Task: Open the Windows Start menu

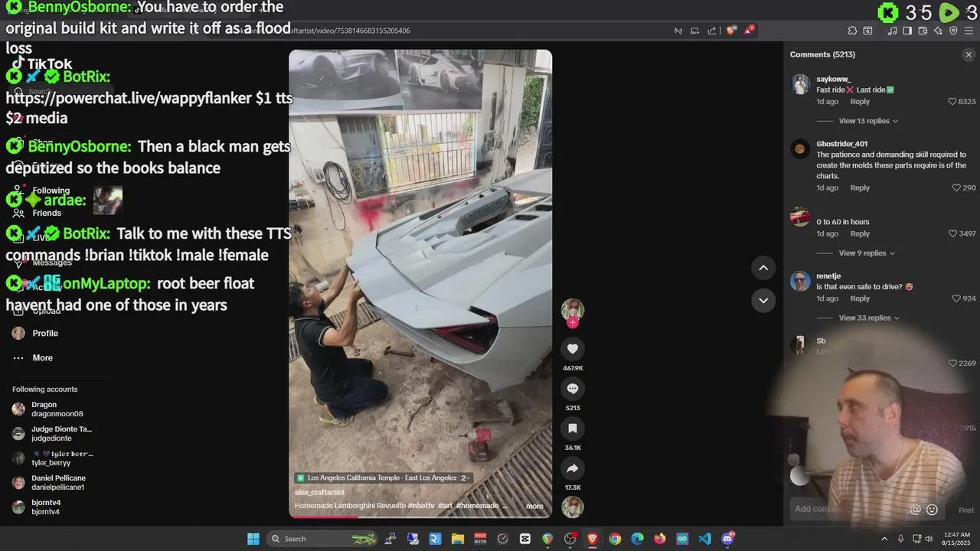Action: [x=253, y=539]
